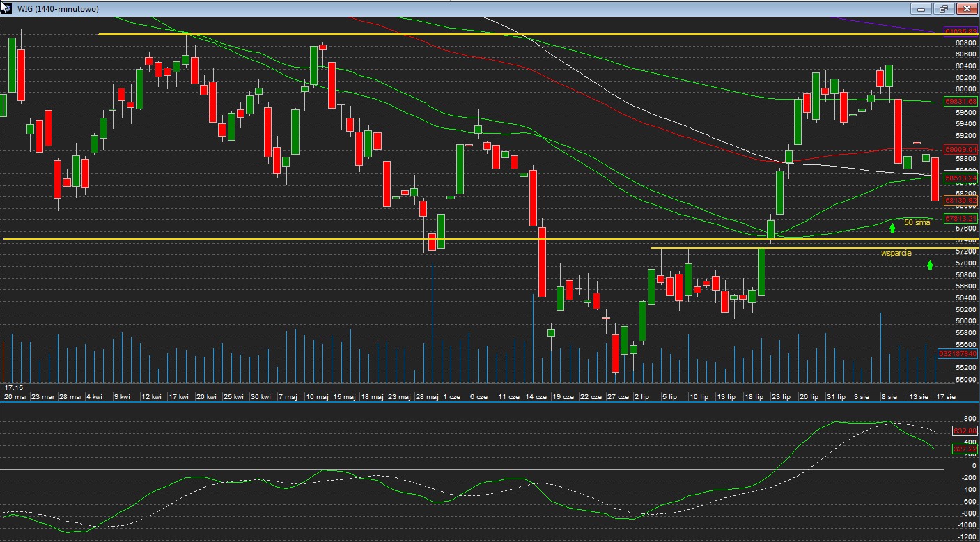
Task: Click the "28 maj" date on time axis
Action: click(427, 396)
